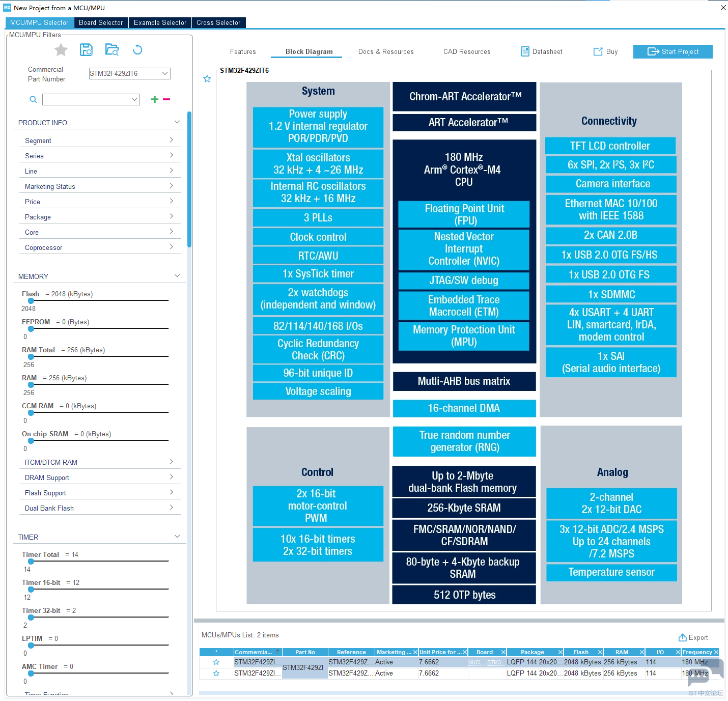Collapse the TIMER section
Viewport: 728px width, 701px height.
tap(177, 537)
